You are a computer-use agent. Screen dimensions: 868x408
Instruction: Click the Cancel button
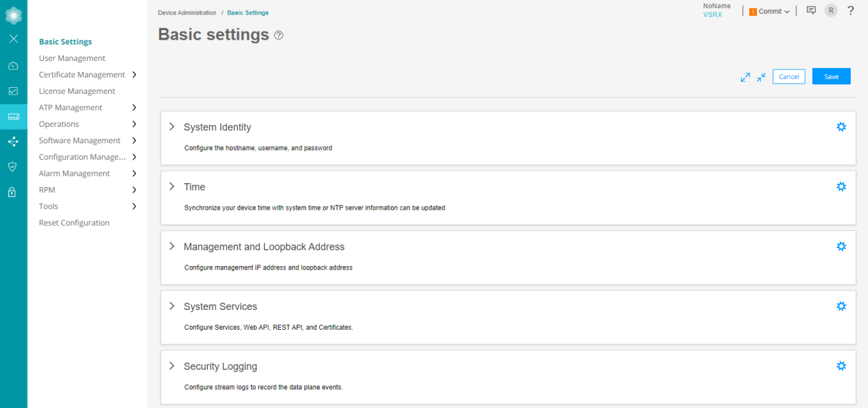pyautogui.click(x=788, y=77)
